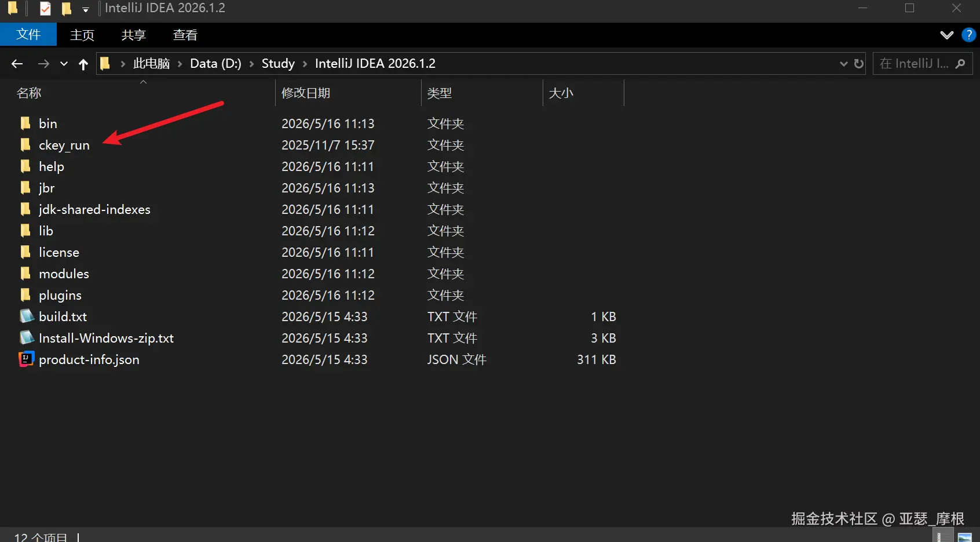Click IntelliJ IDEA 2026.1.2 breadcrumb
This screenshot has width=980, height=542.
375,64
